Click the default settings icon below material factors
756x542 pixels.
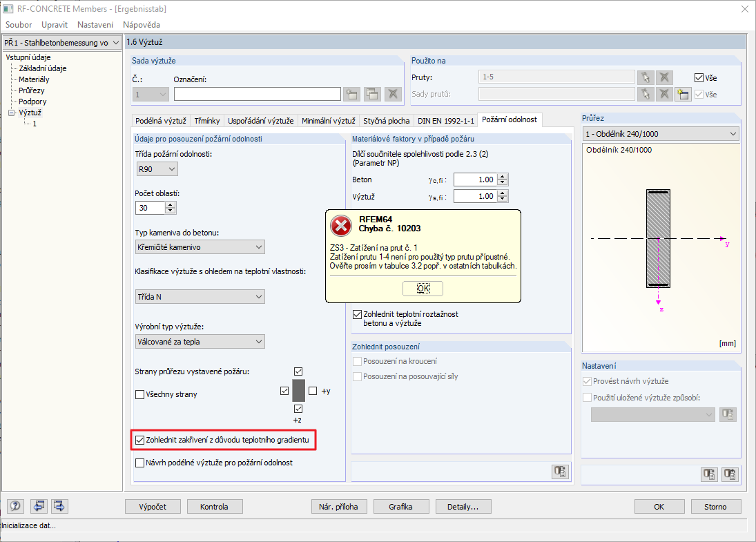(560, 471)
